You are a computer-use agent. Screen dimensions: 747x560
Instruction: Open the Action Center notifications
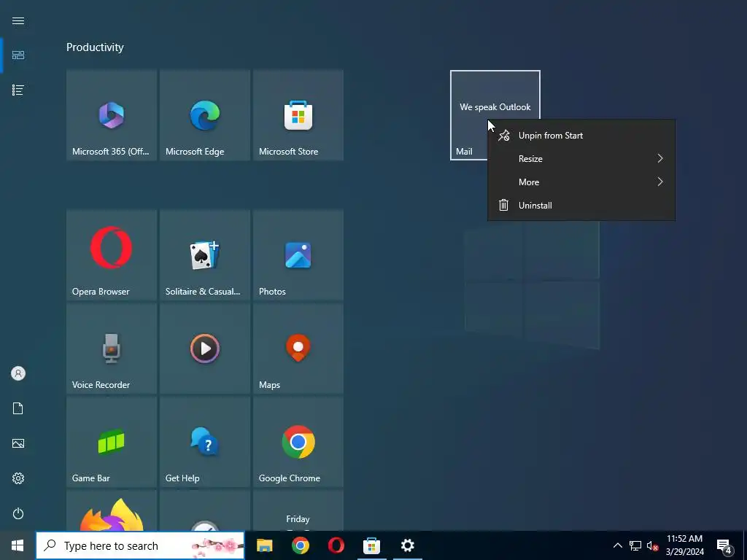click(724, 546)
